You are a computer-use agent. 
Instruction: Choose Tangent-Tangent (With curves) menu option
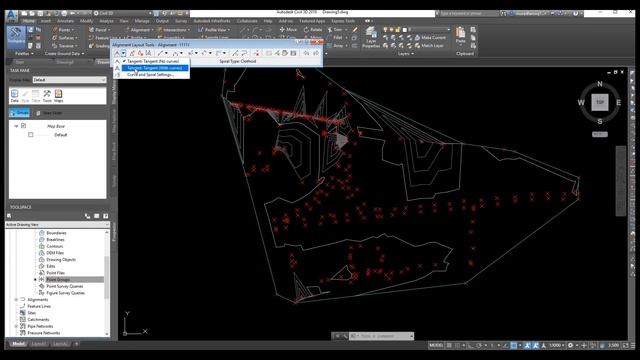click(155, 68)
